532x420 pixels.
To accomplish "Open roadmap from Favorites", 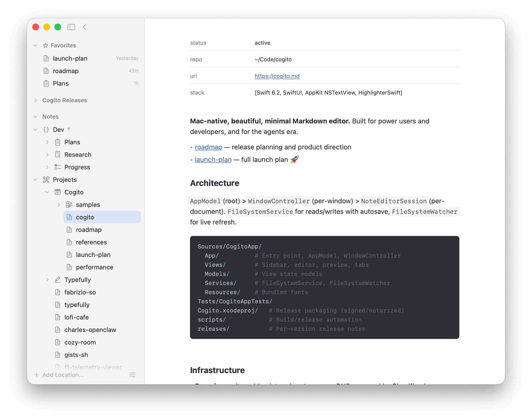I will pos(90,71).
